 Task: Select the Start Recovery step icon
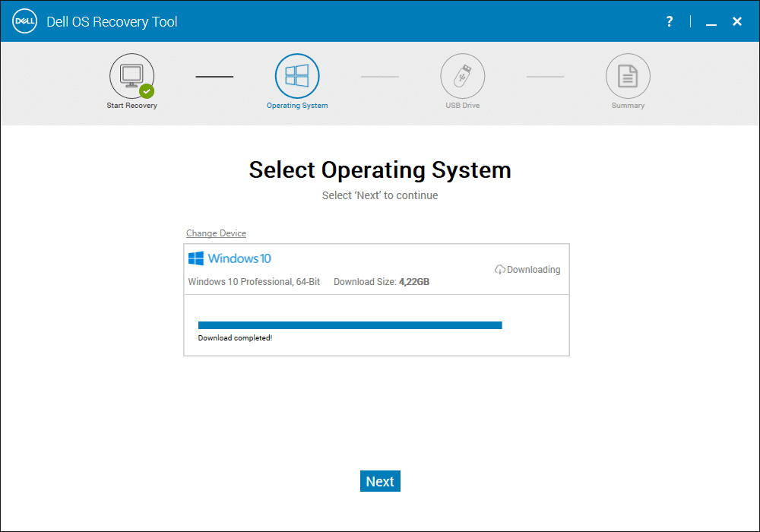[x=131, y=76]
